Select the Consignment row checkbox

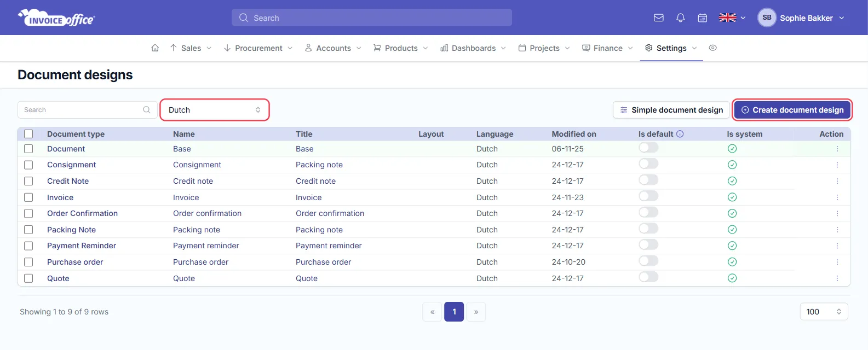pos(28,165)
